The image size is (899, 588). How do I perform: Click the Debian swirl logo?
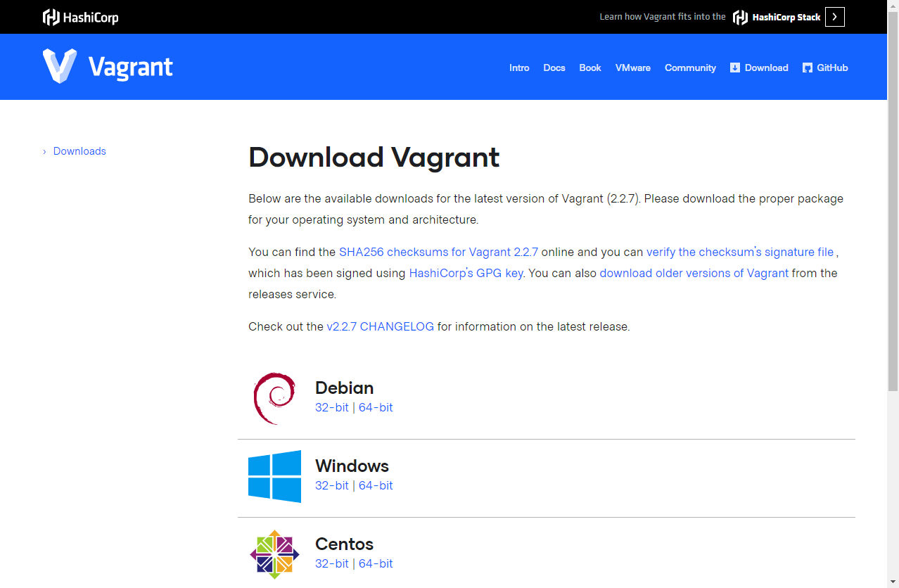coord(274,399)
